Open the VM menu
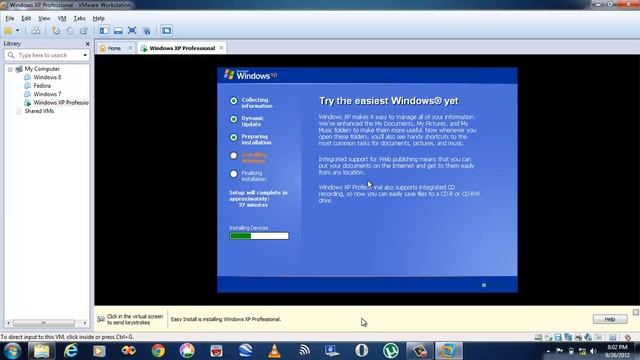Image resolution: width=640 pixels, height=360 pixels. [62, 18]
